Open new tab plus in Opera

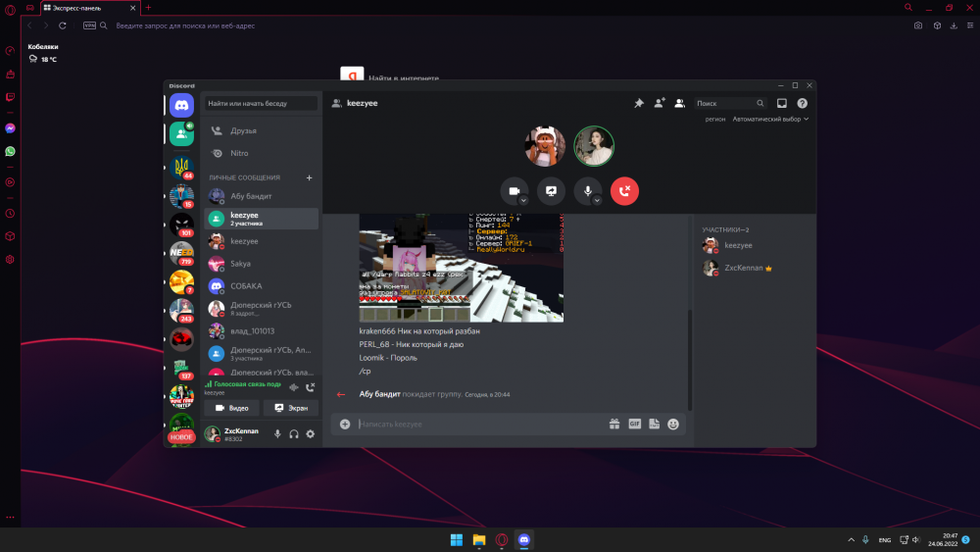click(148, 8)
